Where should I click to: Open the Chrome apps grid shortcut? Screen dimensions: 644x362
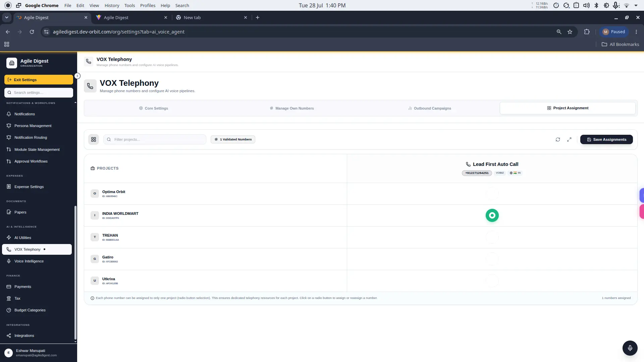pos(7,44)
